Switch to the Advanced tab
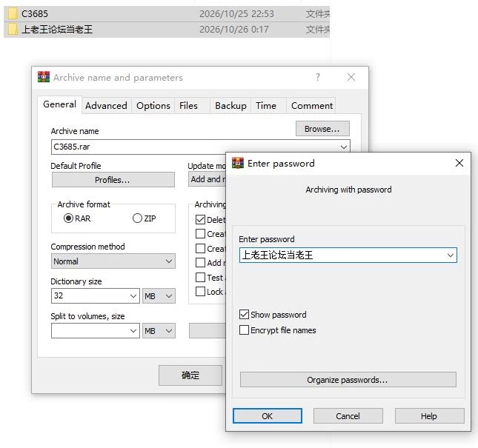478x448 pixels. pyautogui.click(x=106, y=105)
